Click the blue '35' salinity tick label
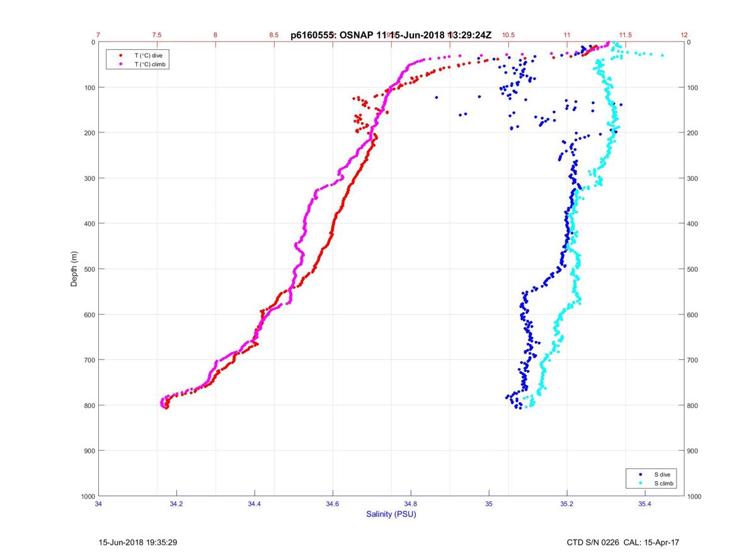 [x=489, y=504]
